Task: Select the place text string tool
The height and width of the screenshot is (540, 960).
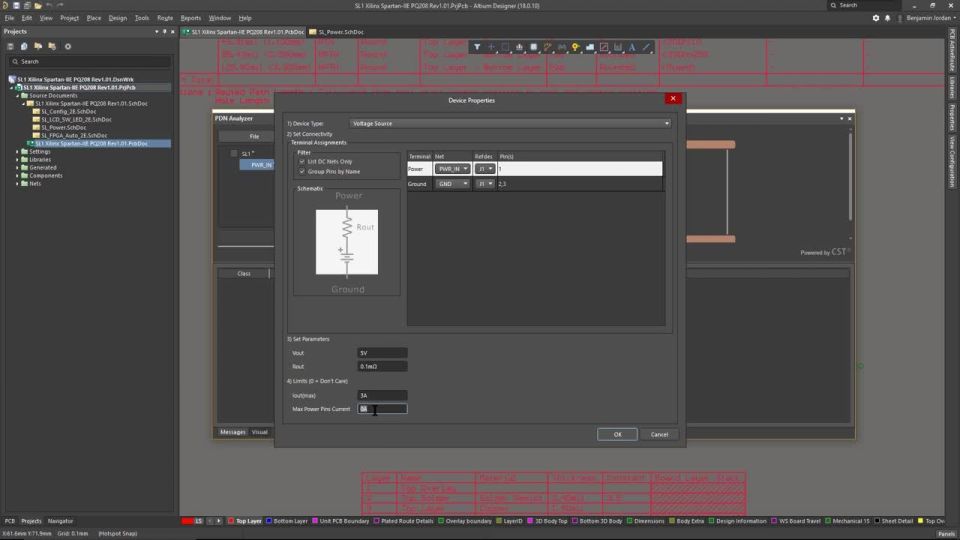Action: 632,47
